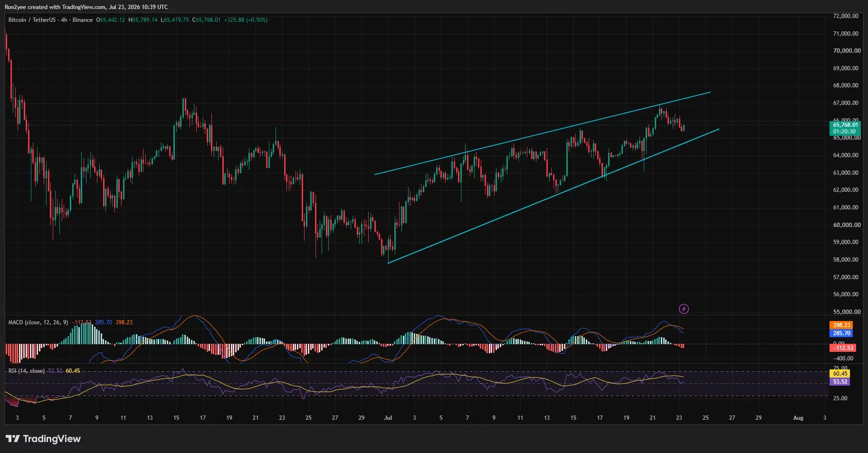
Task: Click the 58,000.00 price axis label
Action: 846,260
